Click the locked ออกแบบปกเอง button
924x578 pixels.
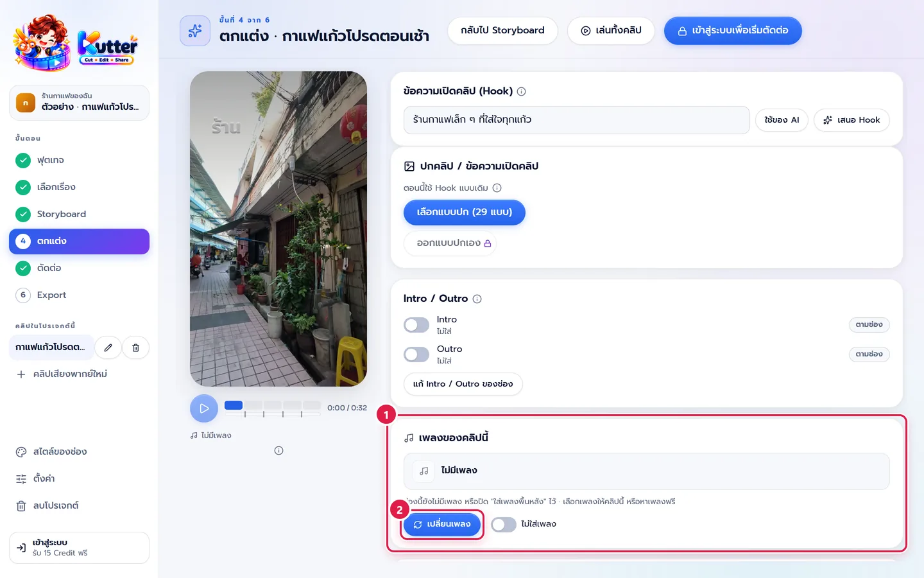pos(450,243)
